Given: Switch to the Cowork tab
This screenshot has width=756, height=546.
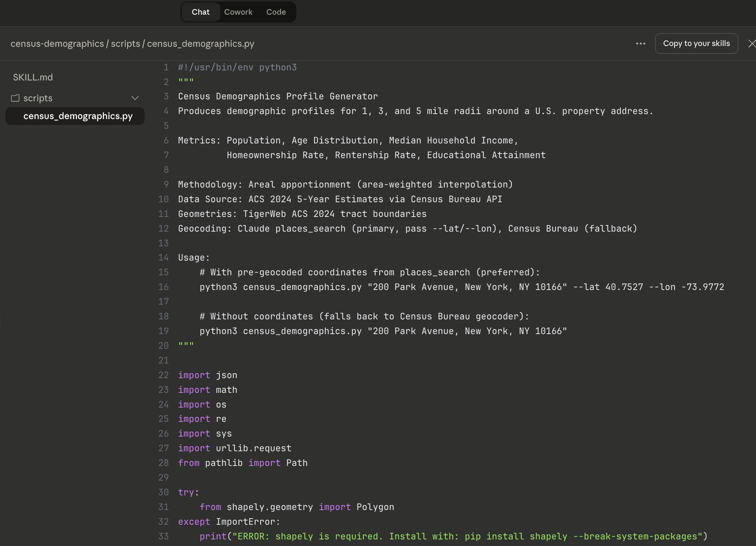Looking at the screenshot, I should (x=238, y=12).
